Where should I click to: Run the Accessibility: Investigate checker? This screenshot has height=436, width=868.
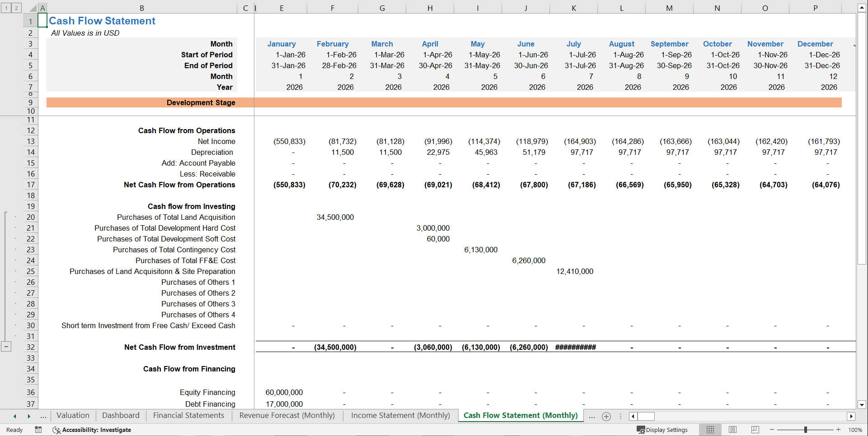tap(92, 430)
